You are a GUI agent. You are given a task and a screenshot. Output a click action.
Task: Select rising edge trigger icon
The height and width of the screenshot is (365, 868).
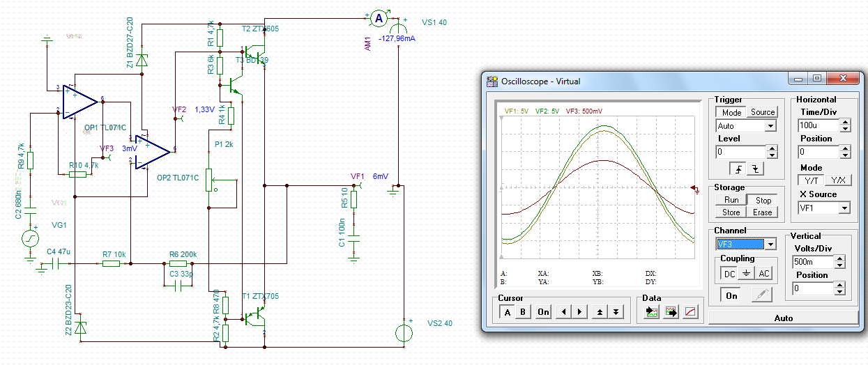738,169
